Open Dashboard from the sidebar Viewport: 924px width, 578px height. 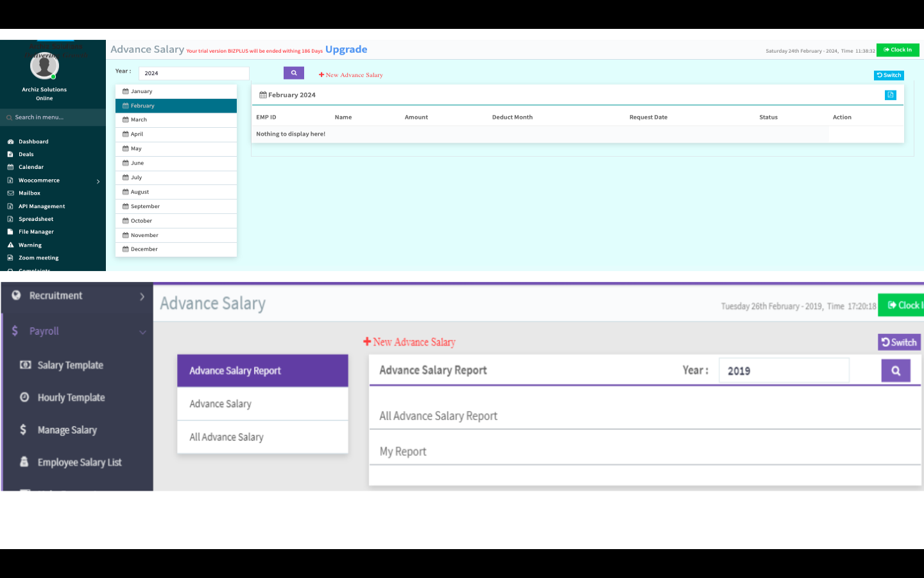tap(33, 142)
